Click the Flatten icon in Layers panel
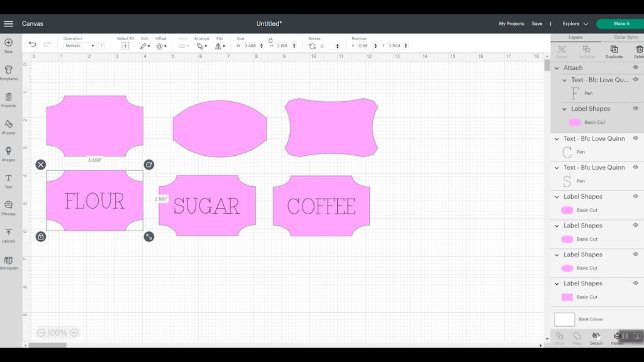644x362 pixels. tap(617, 338)
